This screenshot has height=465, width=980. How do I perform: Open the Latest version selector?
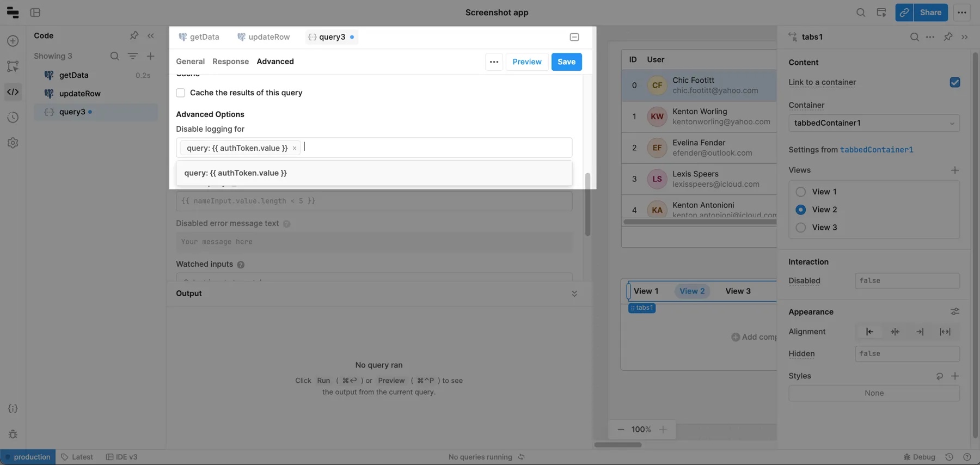pos(77,457)
